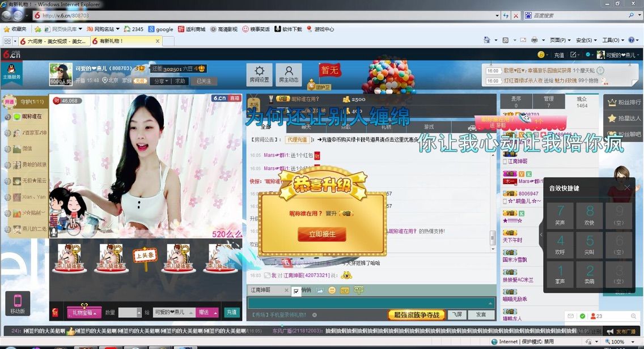Click the 发布广播 megaphone button
Screen dimensions: 644x349
coord(621,331)
